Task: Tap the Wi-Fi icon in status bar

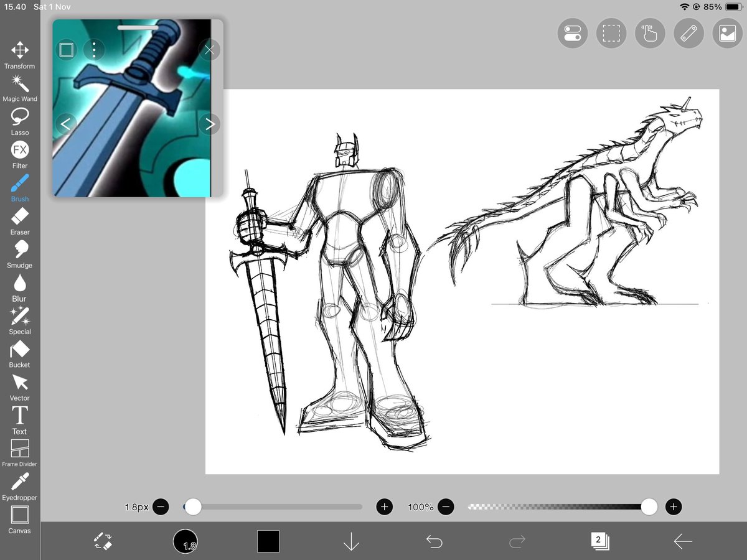Action: coord(685,7)
